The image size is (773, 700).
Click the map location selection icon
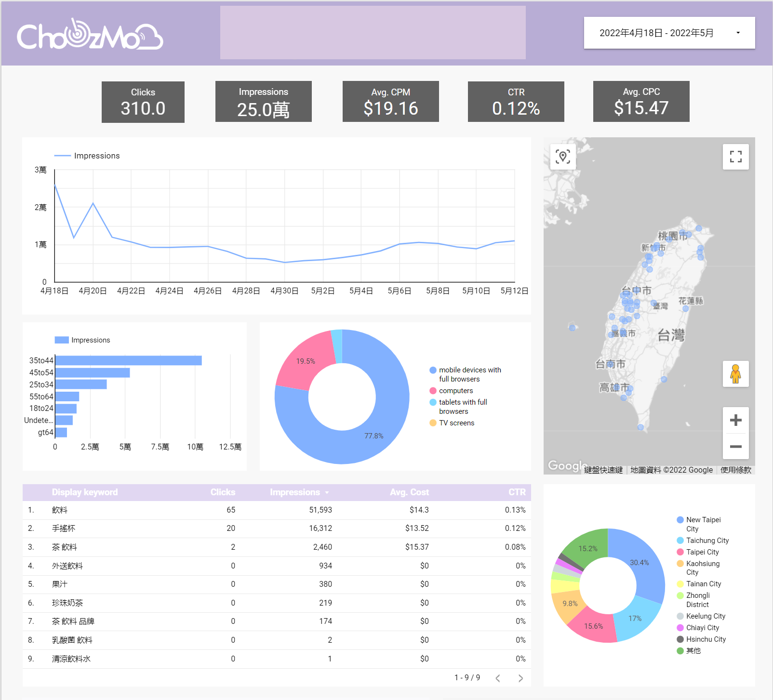pyautogui.click(x=563, y=157)
